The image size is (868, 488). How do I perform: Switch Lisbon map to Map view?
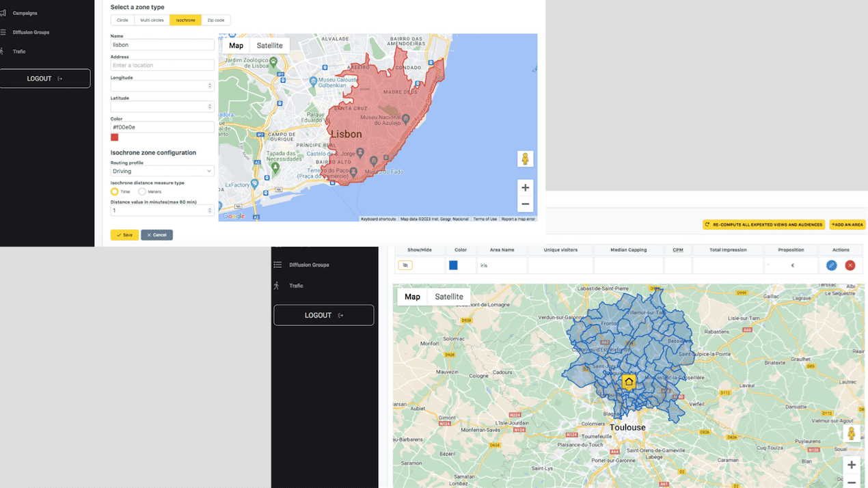point(236,46)
